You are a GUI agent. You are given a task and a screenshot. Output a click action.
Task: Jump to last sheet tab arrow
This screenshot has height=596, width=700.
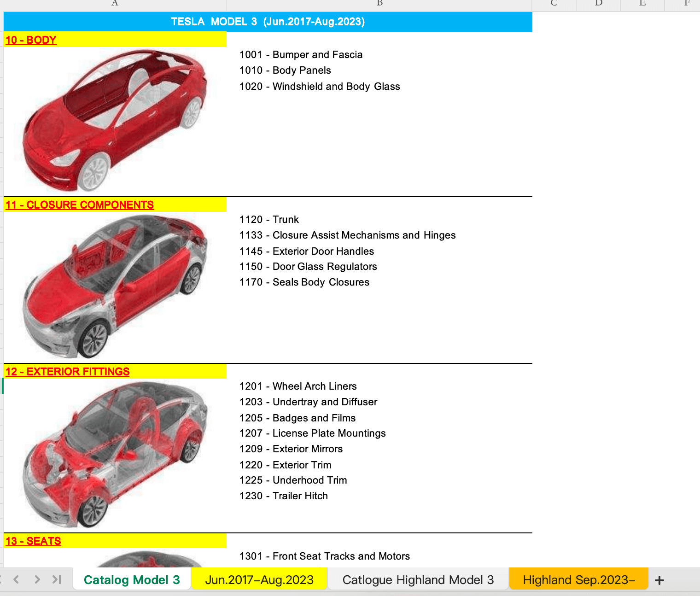[57, 579]
